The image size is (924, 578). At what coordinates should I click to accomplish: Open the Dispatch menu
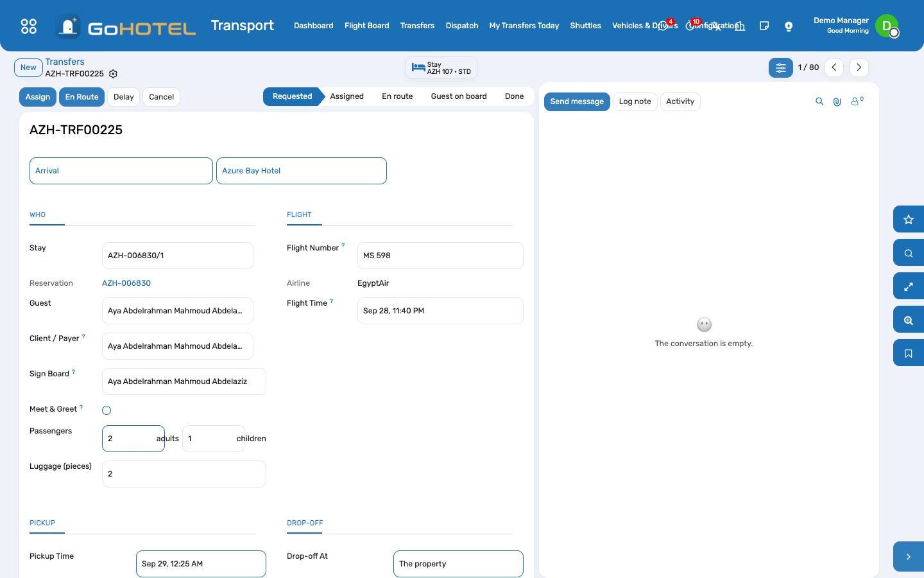click(x=462, y=26)
